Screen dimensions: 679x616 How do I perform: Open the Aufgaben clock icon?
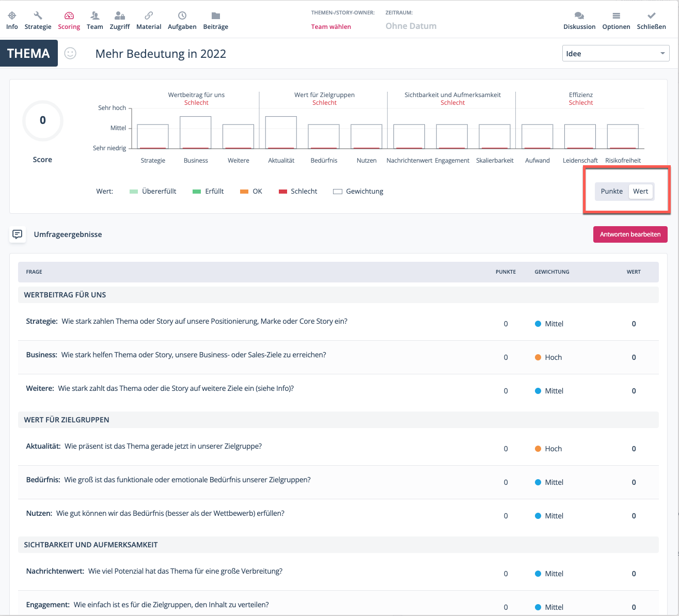pos(182,16)
